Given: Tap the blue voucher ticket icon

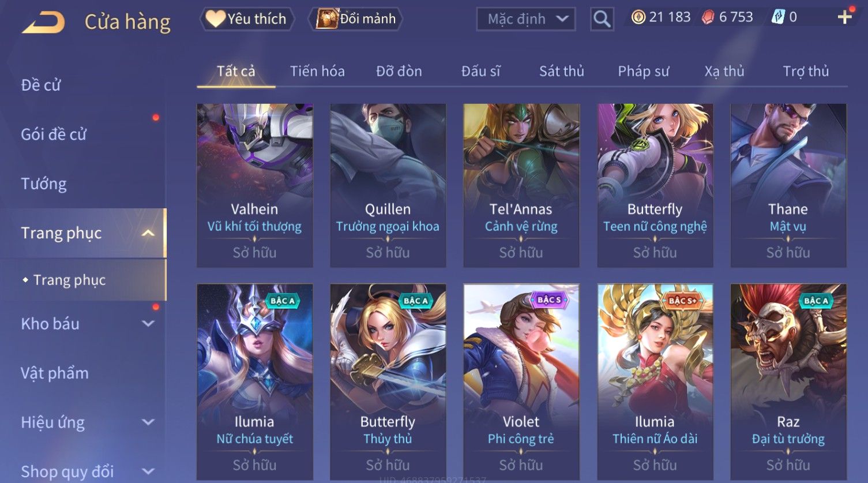Looking at the screenshot, I should [x=778, y=17].
